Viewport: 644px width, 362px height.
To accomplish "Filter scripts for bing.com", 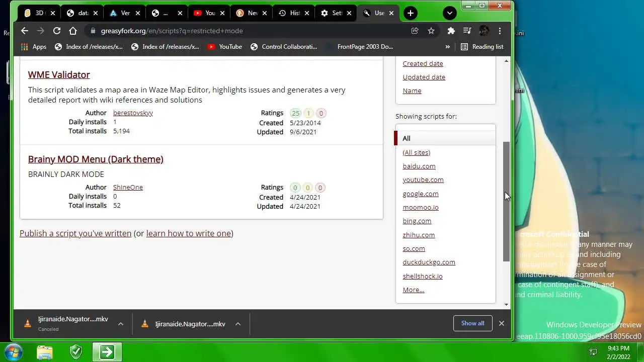I will coord(417,221).
